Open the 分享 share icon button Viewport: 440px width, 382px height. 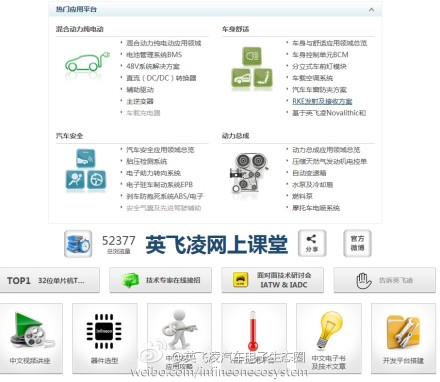point(312,243)
